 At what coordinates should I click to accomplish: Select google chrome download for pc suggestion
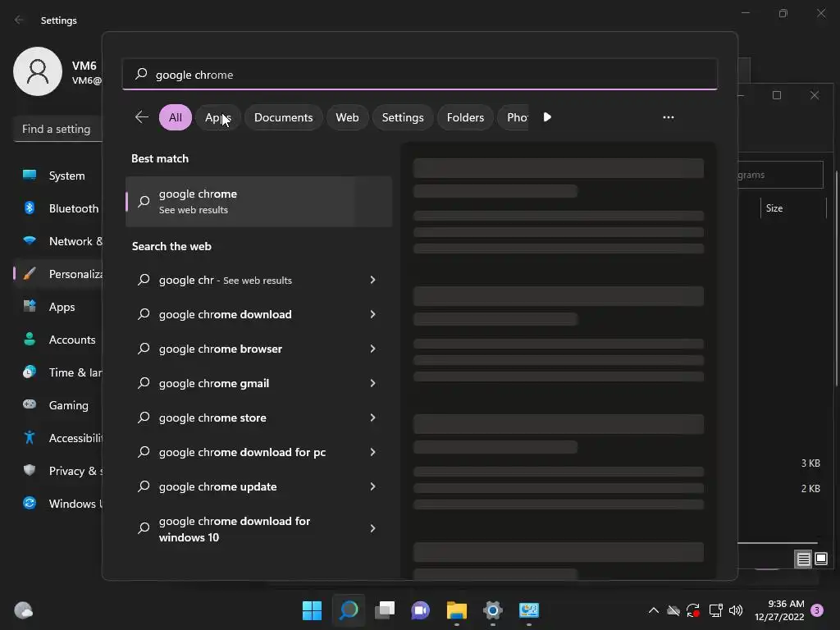pos(242,452)
